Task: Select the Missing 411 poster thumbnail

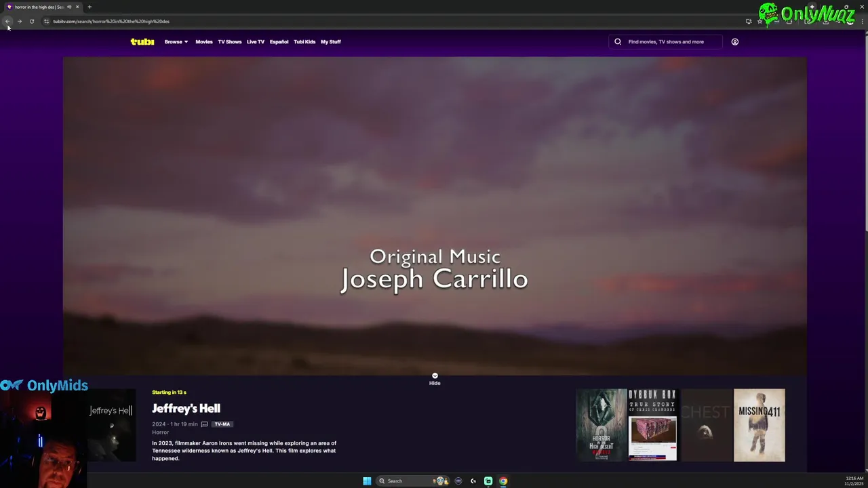Action: point(759,425)
